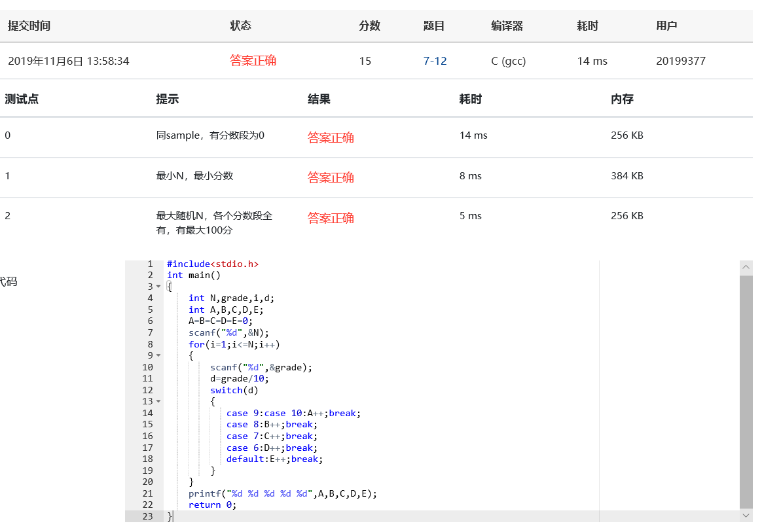Image resolution: width=762 pixels, height=532 pixels.
Task: Click code line A=B=C=D=E=0;
Action: 221,321
